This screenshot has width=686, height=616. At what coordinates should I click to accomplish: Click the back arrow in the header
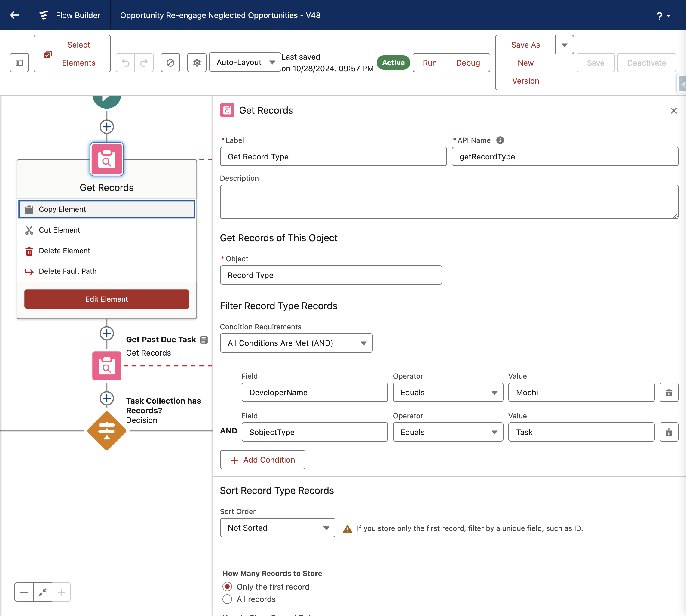pos(14,15)
